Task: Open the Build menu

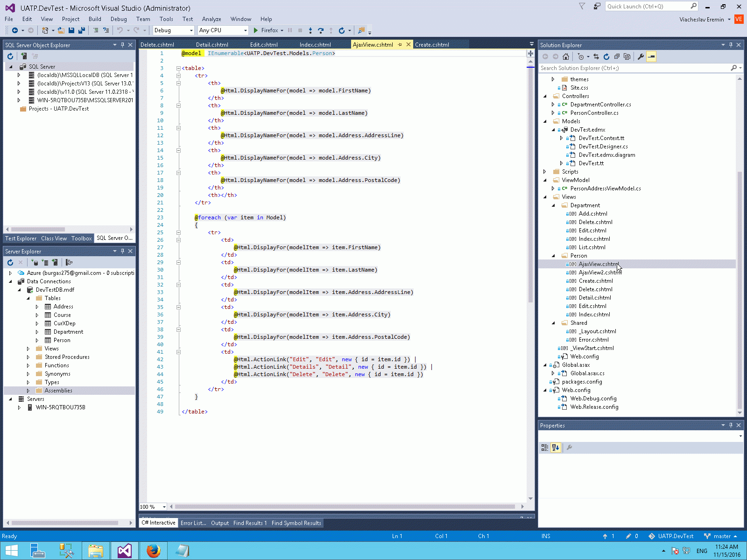Action: tap(95, 19)
